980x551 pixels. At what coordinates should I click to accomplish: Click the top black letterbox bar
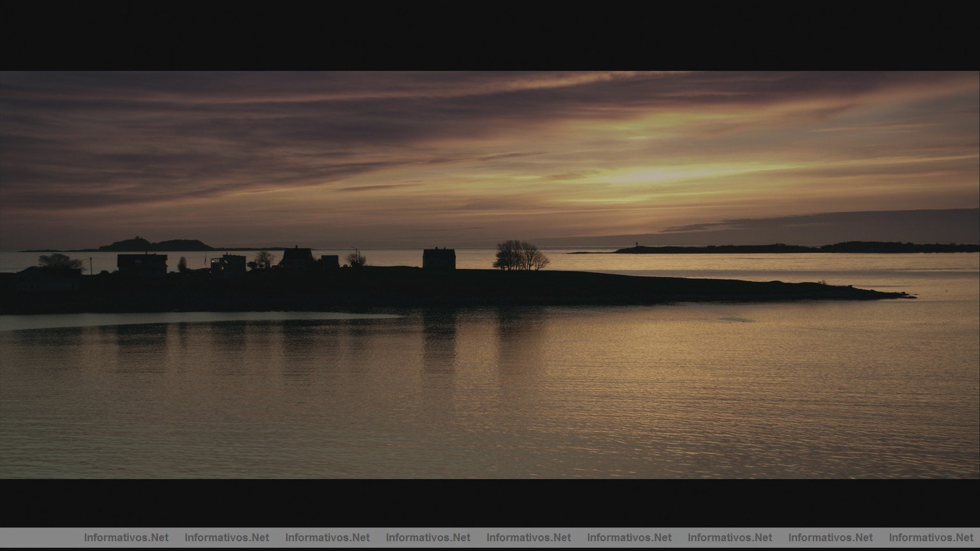coord(490,35)
